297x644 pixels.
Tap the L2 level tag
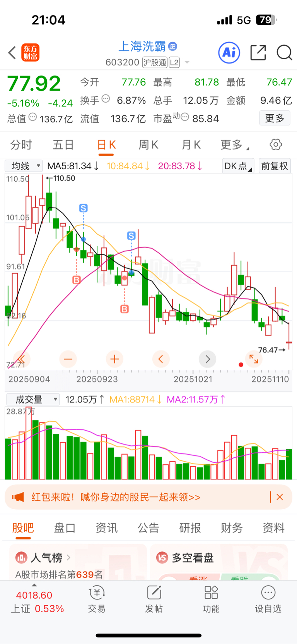(174, 62)
